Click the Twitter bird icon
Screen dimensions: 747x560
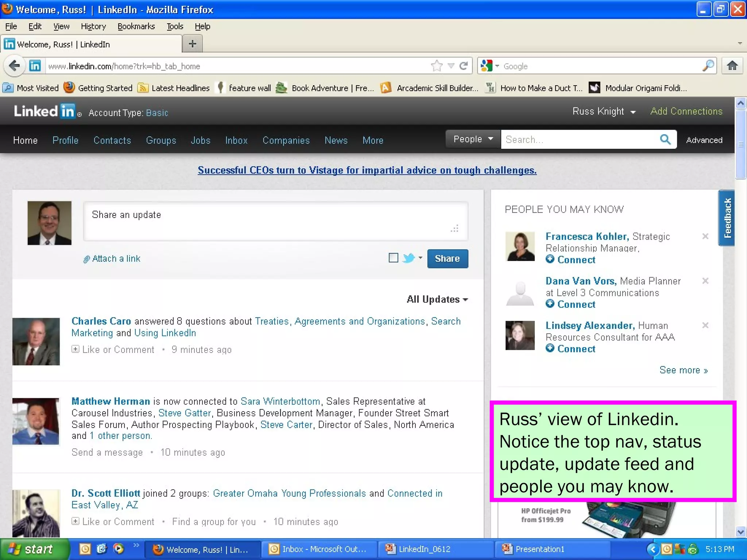tap(409, 258)
